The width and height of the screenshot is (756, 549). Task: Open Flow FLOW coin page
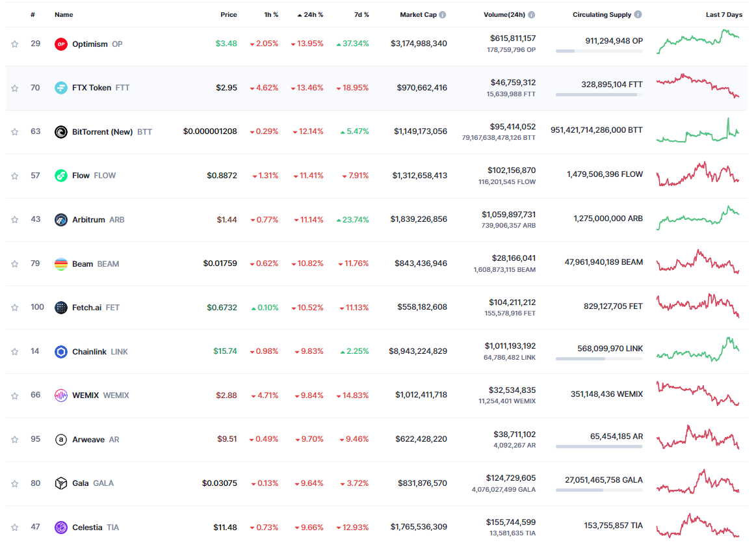94,176
